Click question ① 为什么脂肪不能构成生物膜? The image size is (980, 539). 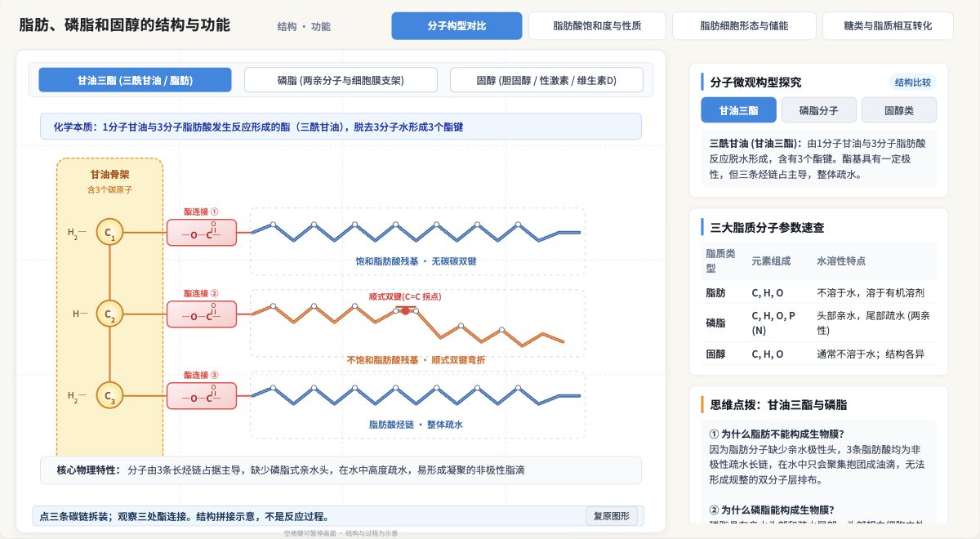[777, 434]
